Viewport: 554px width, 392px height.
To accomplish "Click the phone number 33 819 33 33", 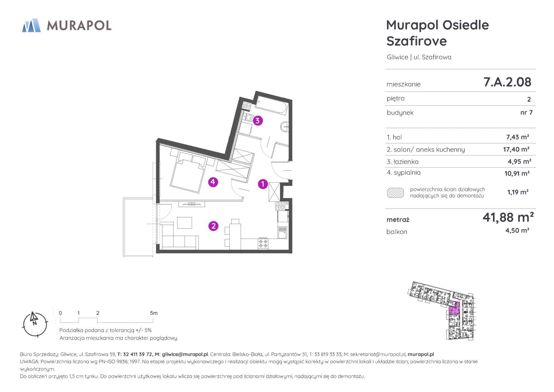I will [327, 354].
